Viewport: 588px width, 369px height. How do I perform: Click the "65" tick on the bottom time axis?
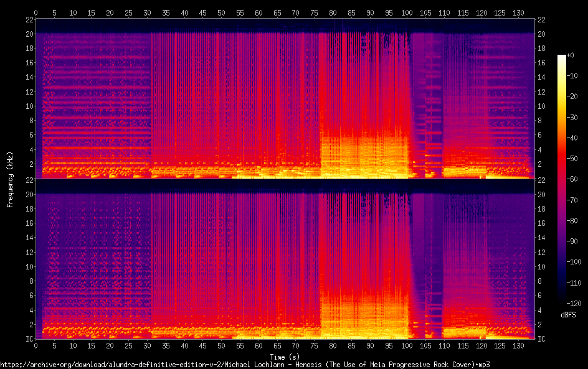tap(277, 346)
